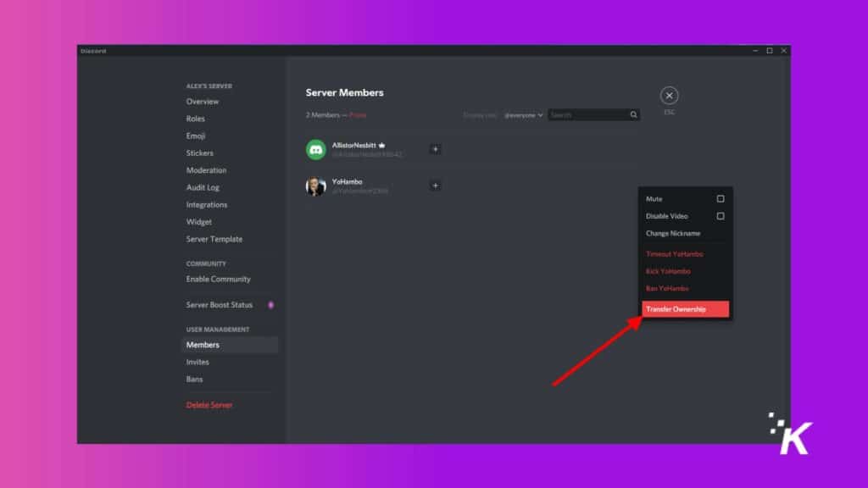Open the @everyone role filter dropdown

tap(523, 115)
